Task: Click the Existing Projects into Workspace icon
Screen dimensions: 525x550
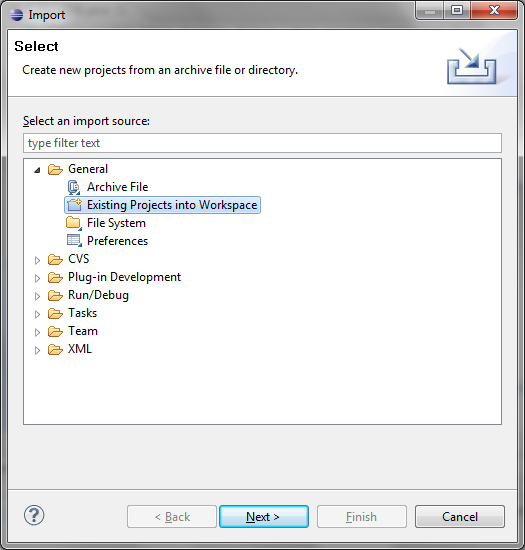Action: tap(74, 205)
